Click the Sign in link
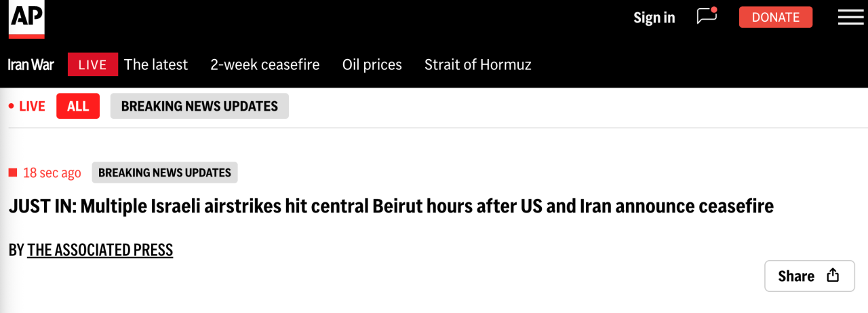Viewport: 868px width, 313px height. point(654,18)
